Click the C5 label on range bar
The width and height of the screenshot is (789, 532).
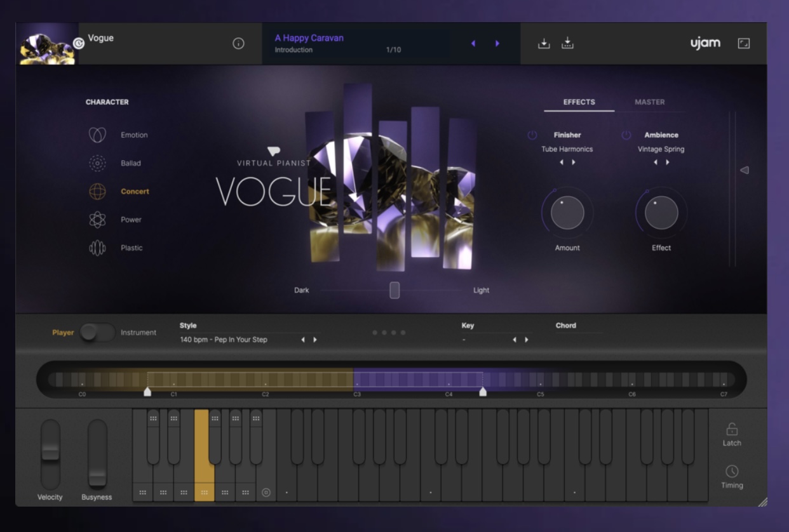(x=541, y=394)
